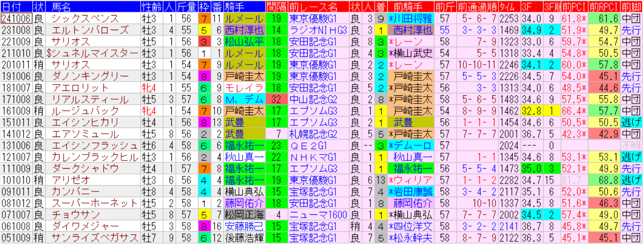644x244 pixels.
Task: Click the mare アエロリット name
Action: [80, 88]
